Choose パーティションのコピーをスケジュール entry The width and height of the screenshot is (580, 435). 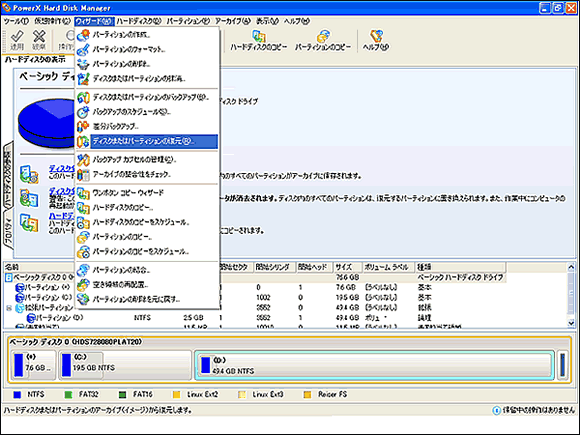coord(147,252)
